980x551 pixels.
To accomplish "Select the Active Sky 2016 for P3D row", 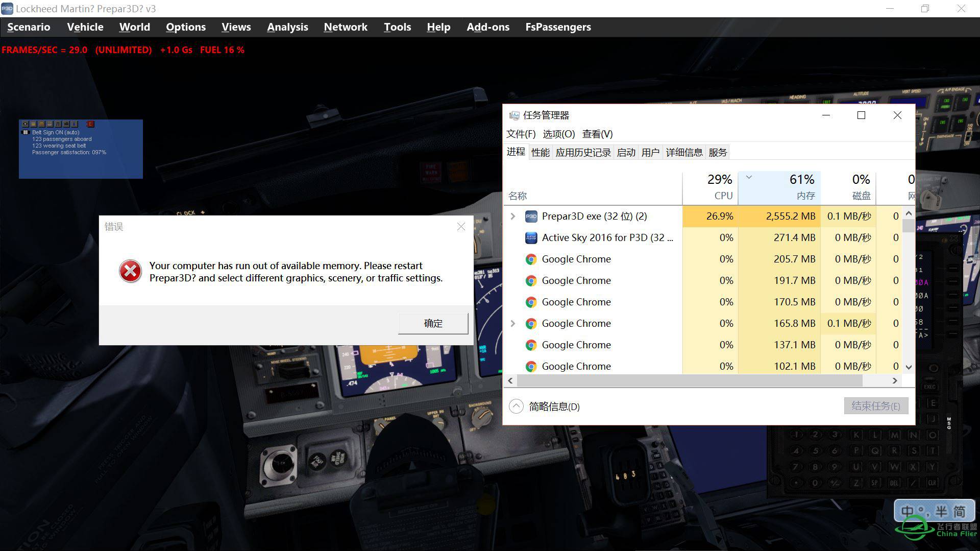I will (703, 238).
